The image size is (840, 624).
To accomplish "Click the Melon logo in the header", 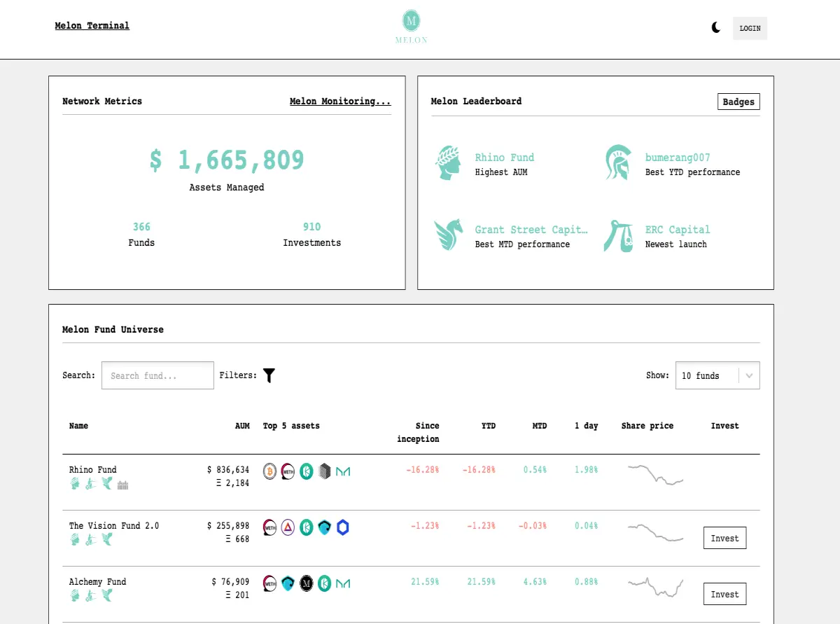I will pos(412,27).
